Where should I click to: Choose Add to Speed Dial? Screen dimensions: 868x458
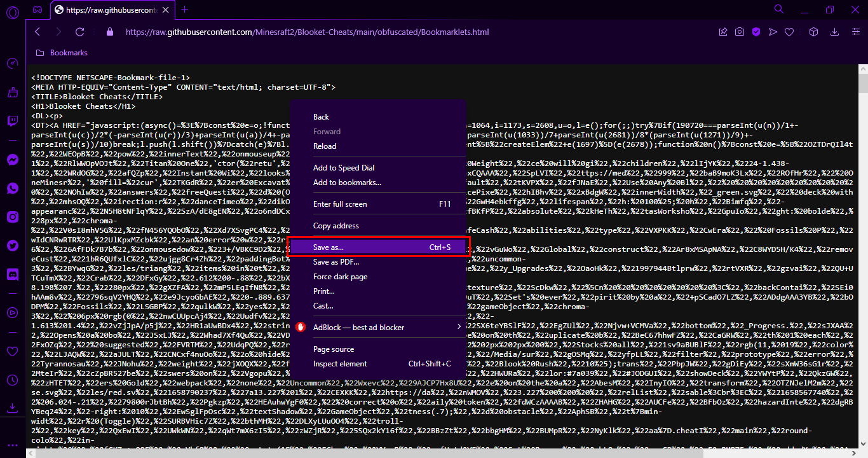[x=378, y=168]
